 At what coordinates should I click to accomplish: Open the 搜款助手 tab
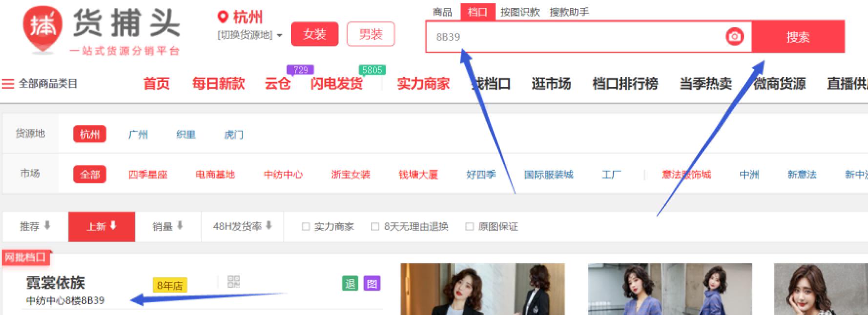[569, 12]
